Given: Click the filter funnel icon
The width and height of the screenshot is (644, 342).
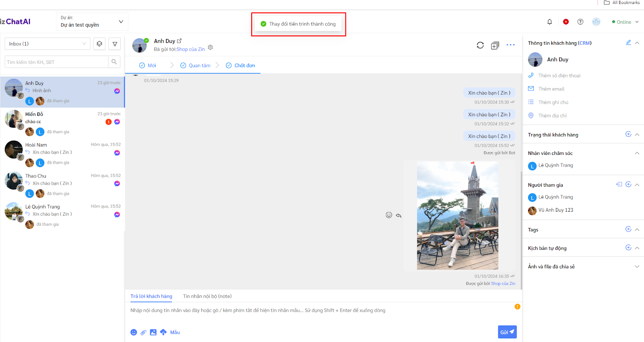Looking at the screenshot, I should pos(115,44).
